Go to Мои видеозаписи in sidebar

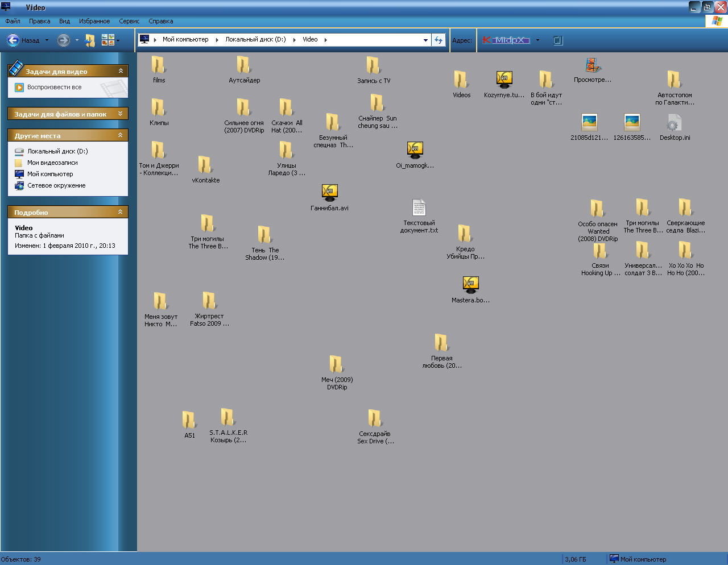tap(52, 163)
